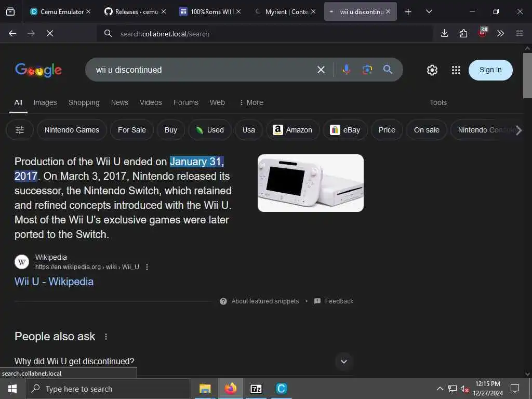
Task: Open Wii U - Wikipedia link
Action: pyautogui.click(x=54, y=282)
